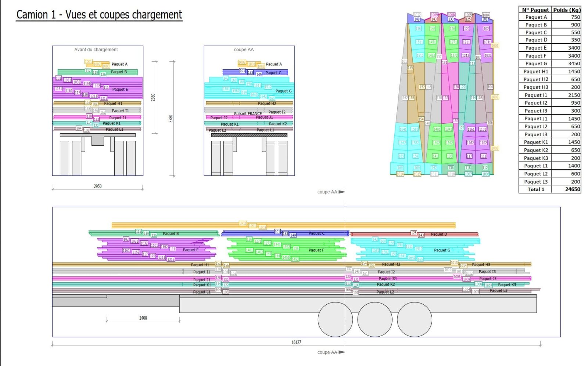The image size is (588, 366).
Task: Select the 2950 width dimension
Action: pos(97,186)
